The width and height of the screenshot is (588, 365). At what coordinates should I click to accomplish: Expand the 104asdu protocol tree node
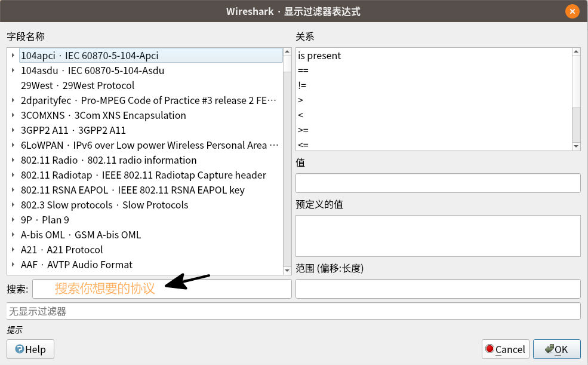pyautogui.click(x=13, y=70)
